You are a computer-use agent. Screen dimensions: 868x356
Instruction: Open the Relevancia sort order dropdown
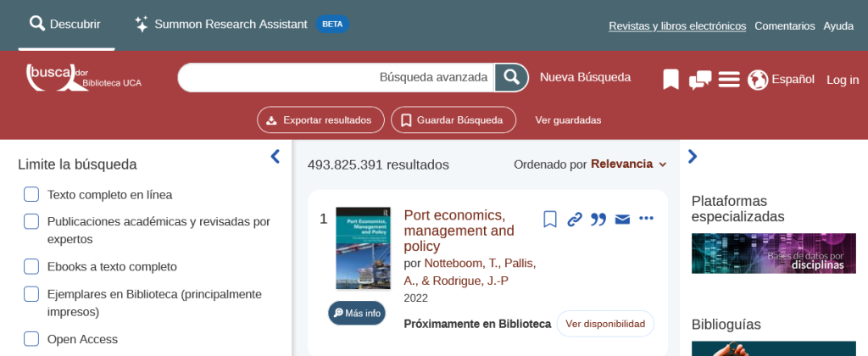[628, 164]
